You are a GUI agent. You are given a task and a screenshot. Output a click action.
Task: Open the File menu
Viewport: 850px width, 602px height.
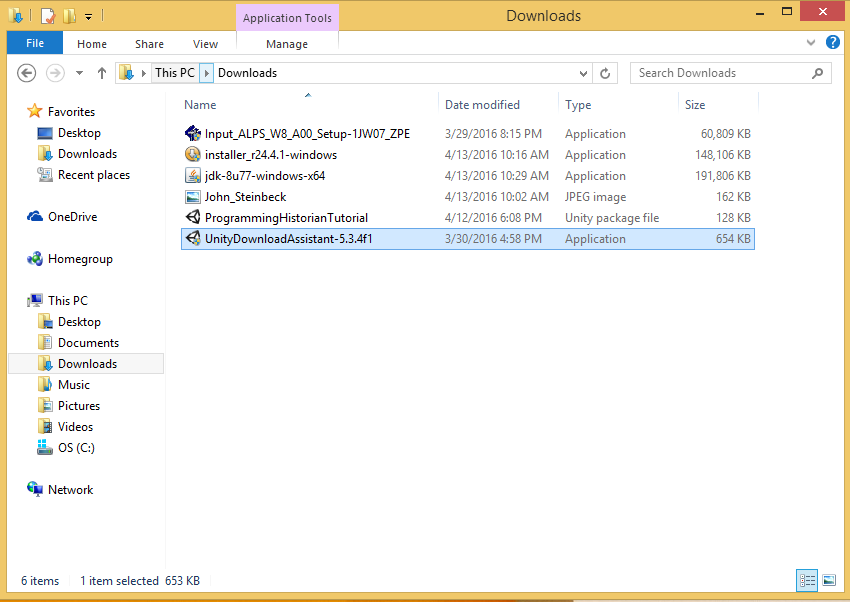point(34,43)
